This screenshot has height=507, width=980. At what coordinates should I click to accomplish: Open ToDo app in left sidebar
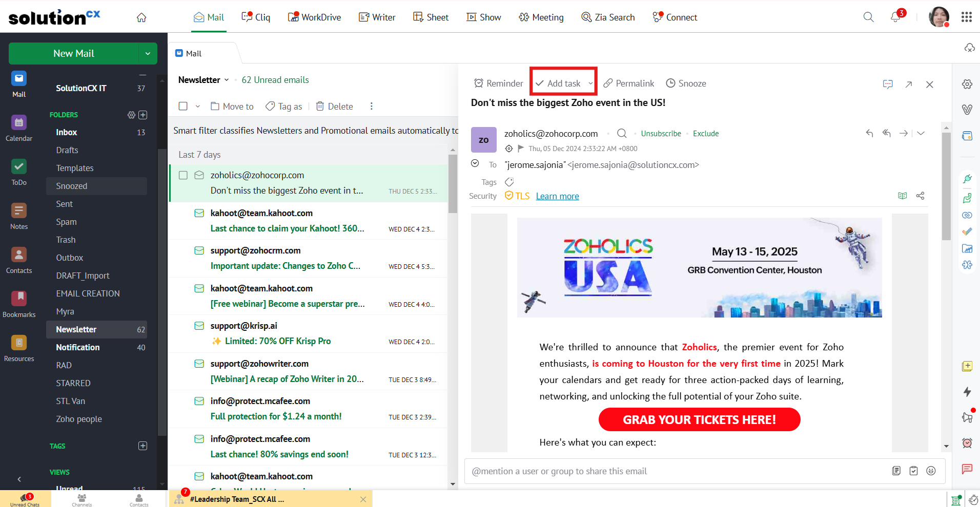coord(19,172)
